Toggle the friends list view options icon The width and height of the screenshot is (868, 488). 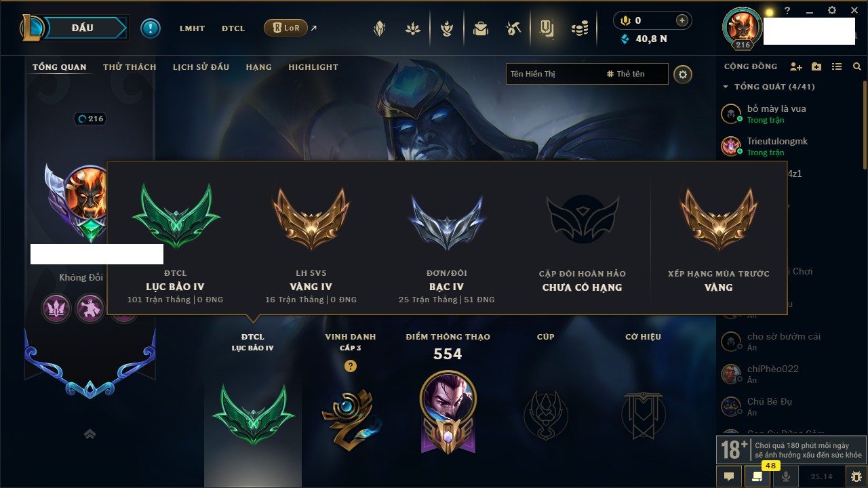(837, 66)
